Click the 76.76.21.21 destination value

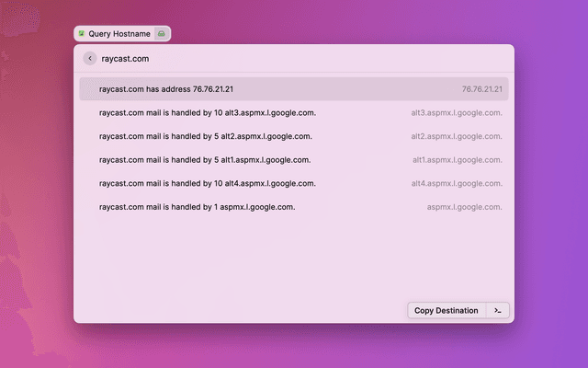click(481, 90)
